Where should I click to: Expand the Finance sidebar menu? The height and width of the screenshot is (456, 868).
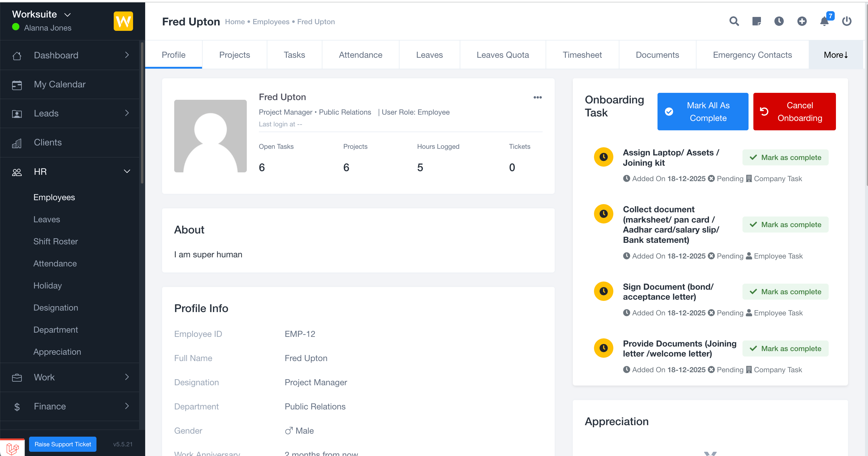point(127,406)
